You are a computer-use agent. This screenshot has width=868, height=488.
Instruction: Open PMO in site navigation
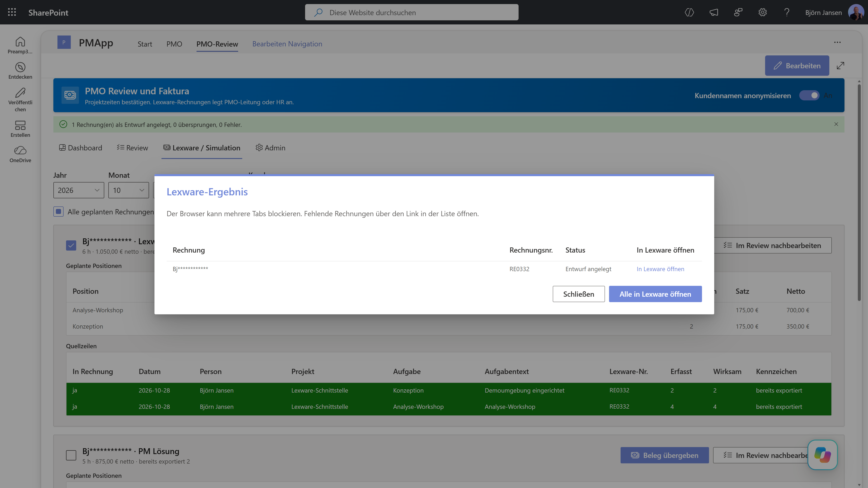[174, 44]
